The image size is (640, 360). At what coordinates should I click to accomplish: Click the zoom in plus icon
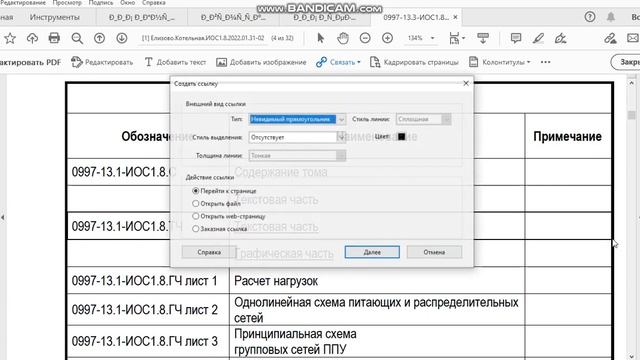[387, 38]
